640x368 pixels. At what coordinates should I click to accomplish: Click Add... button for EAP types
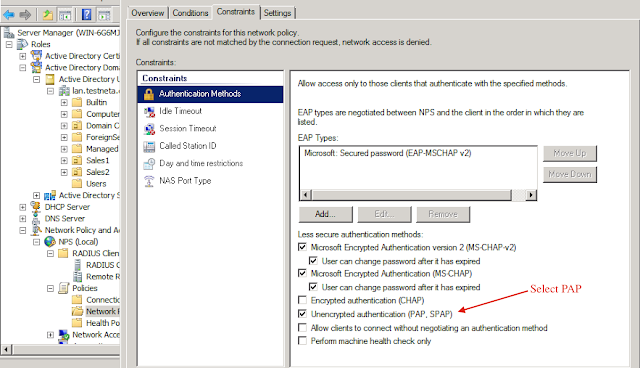click(x=325, y=214)
